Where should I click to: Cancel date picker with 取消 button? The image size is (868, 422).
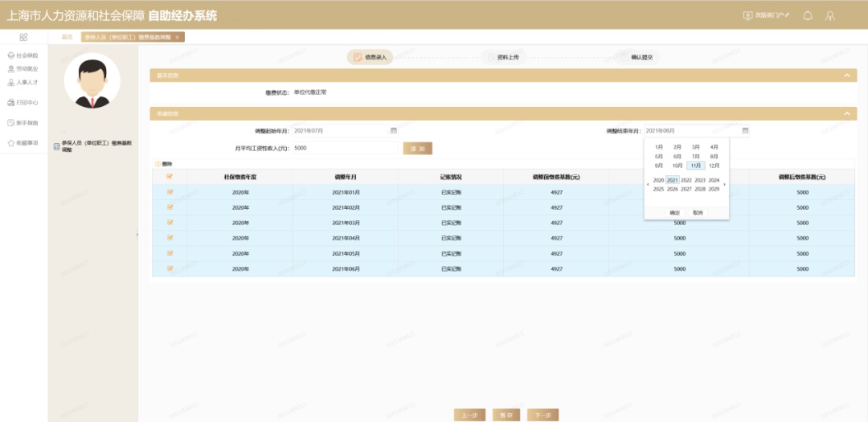(697, 213)
